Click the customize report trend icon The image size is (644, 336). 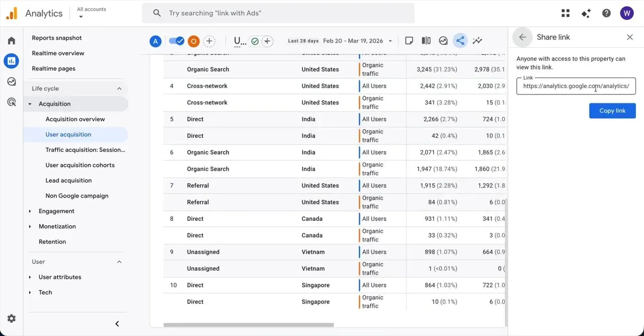pyautogui.click(x=477, y=41)
